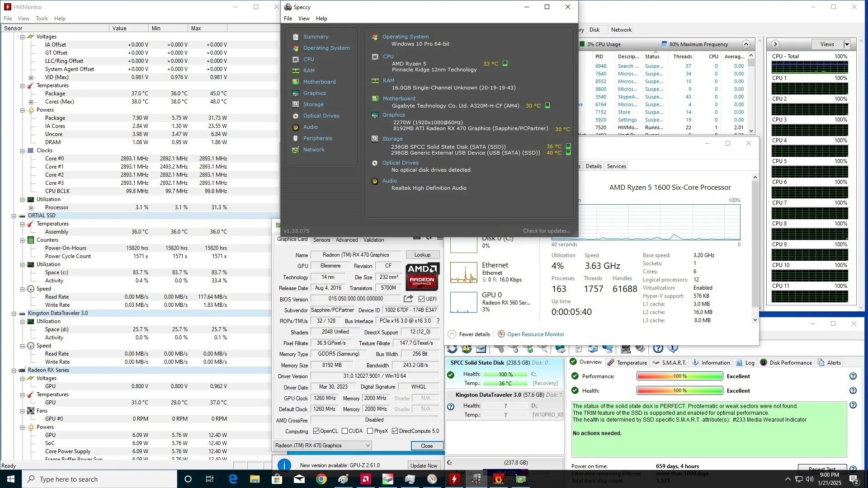Open Optical Drives in Speccy's sidebar
This screenshot has height=488, width=868.
[321, 116]
